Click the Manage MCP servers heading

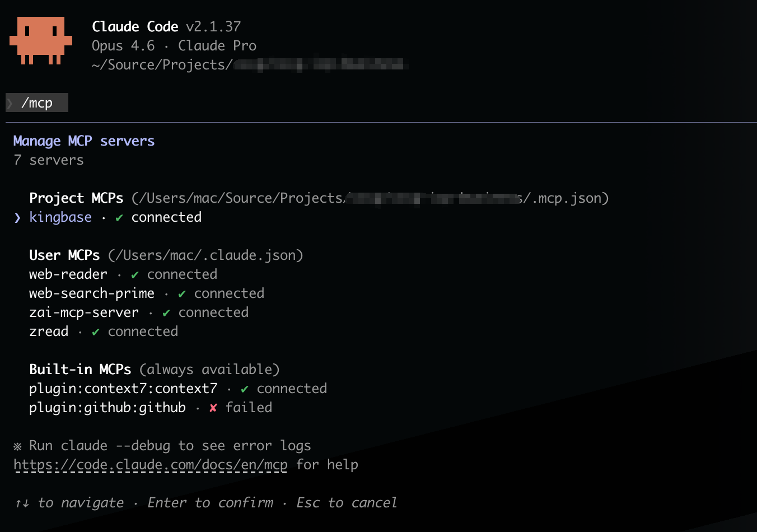[83, 141]
